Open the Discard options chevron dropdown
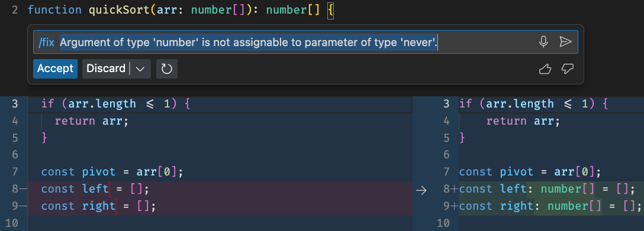 [x=140, y=69]
